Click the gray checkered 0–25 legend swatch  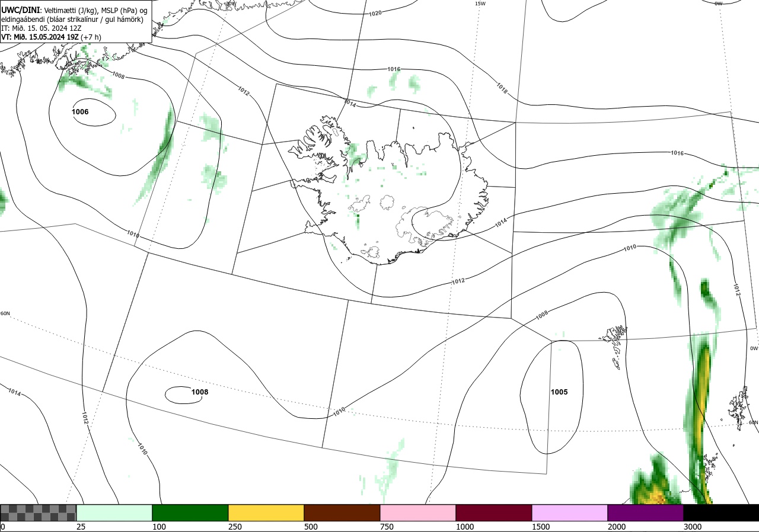pyautogui.click(x=39, y=512)
